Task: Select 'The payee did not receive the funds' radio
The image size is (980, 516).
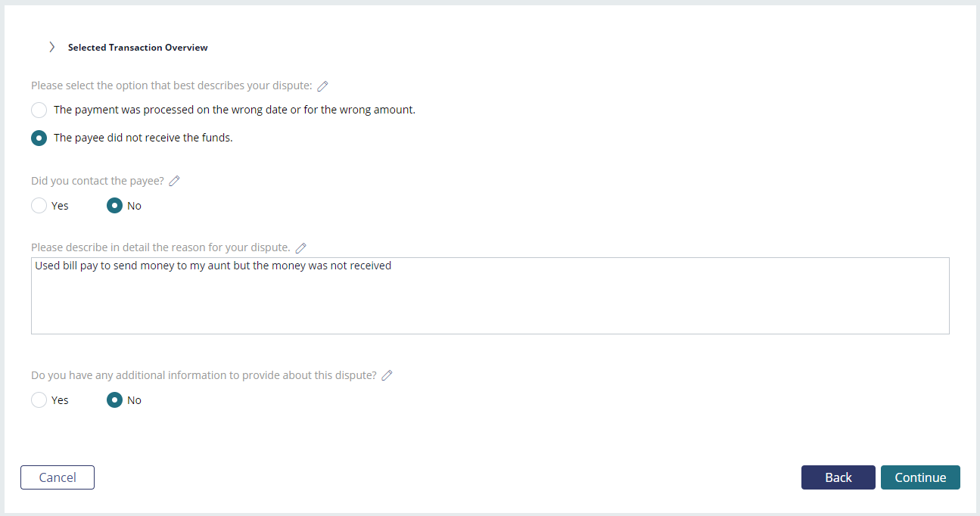Action: tap(39, 138)
